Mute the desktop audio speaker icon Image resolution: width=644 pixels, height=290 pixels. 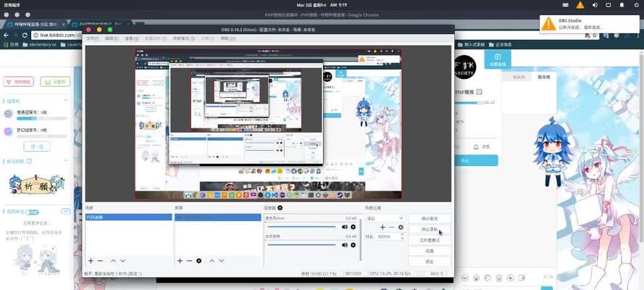(344, 245)
